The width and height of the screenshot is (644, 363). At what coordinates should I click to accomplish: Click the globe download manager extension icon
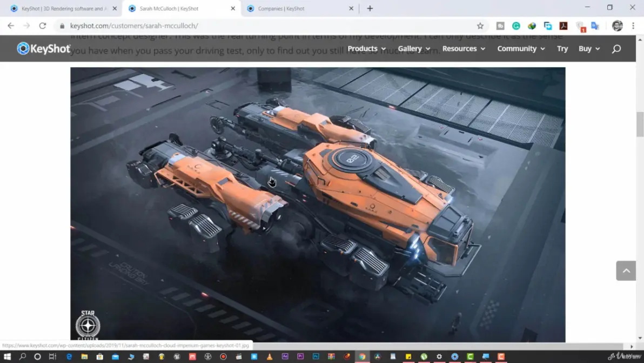tap(532, 26)
